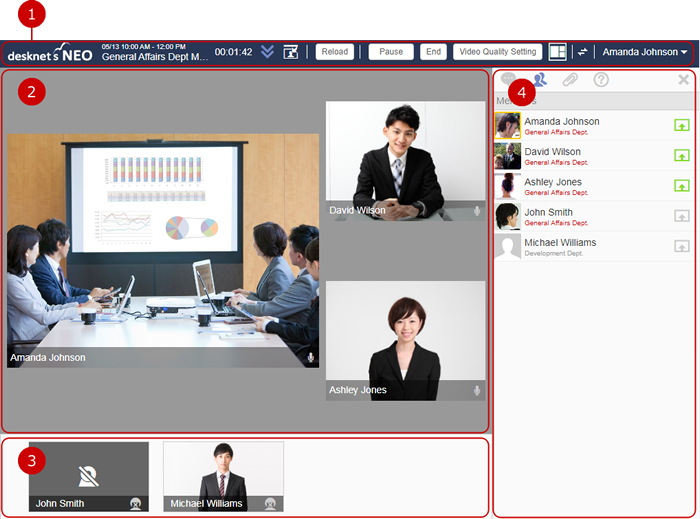The image size is (700, 519).
Task: Select Ashley Jones's avatar in member list
Action: coord(508,186)
